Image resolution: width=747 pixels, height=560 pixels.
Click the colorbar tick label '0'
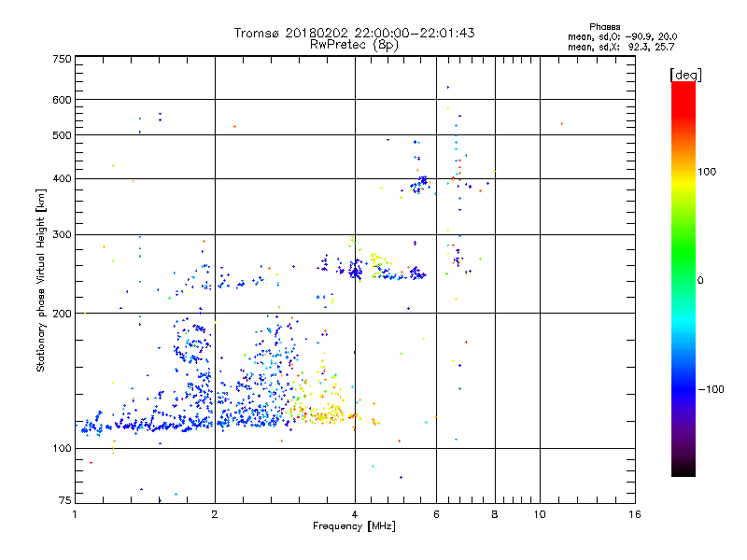(x=700, y=281)
